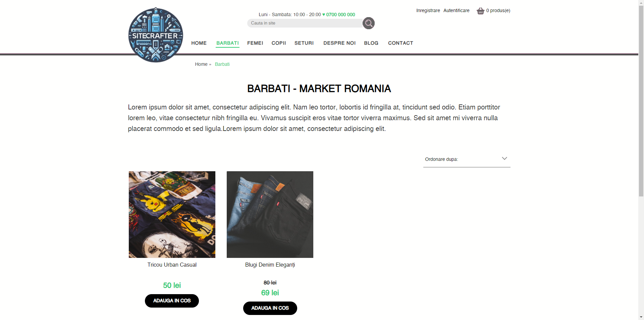Open the shopping basket icon
This screenshot has height=320, width=644.
[480, 11]
